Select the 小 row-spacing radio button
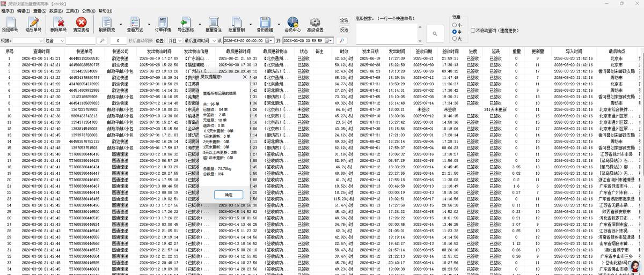This screenshot has width=644, height=275. (454, 25)
